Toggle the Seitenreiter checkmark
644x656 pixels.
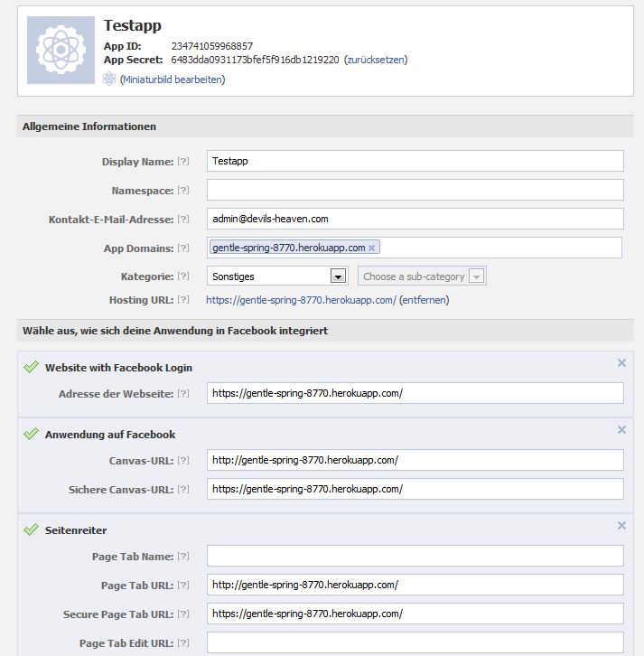(x=31, y=529)
